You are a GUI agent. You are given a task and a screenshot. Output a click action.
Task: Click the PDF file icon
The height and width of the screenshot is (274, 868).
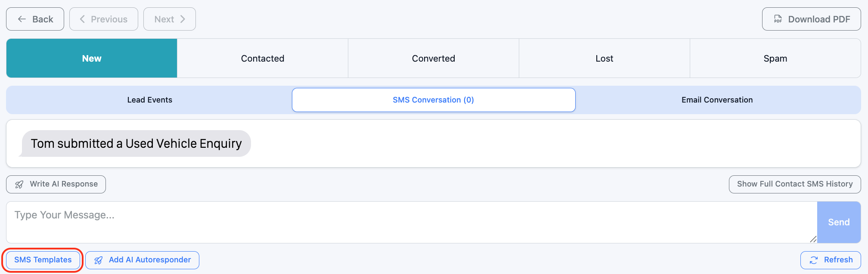click(x=778, y=19)
